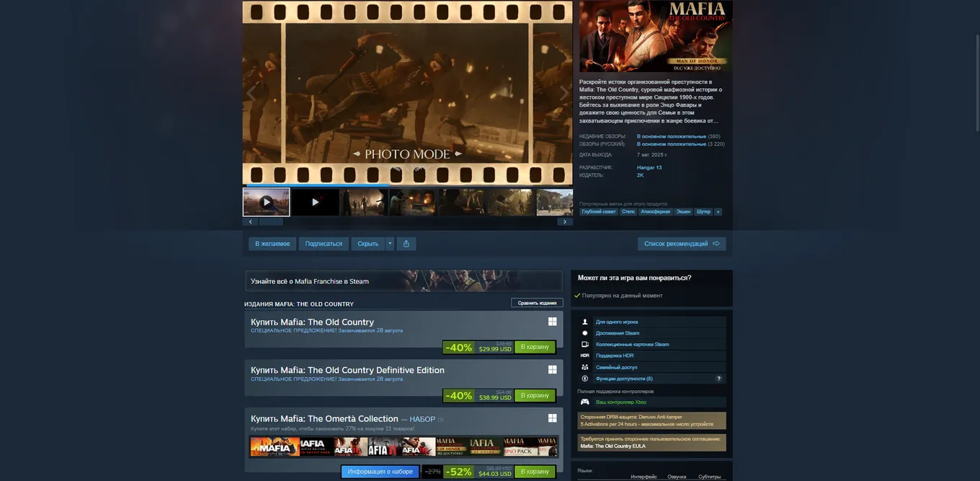Click the thumbnail strip scrollbar handle

coord(271,222)
